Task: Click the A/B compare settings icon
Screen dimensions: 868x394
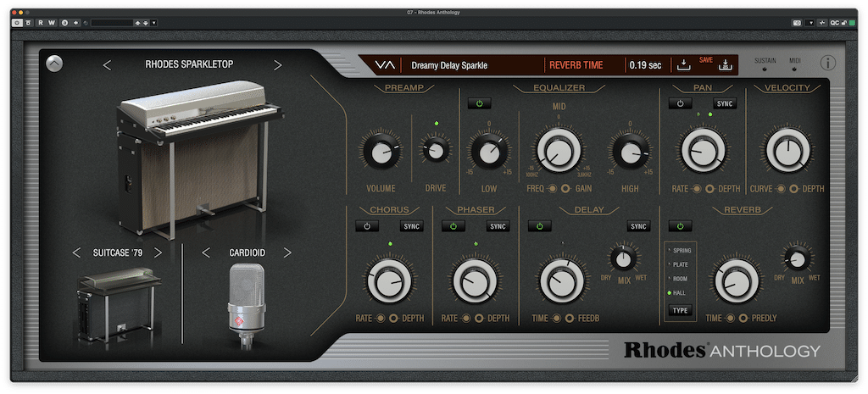Action: (64, 23)
